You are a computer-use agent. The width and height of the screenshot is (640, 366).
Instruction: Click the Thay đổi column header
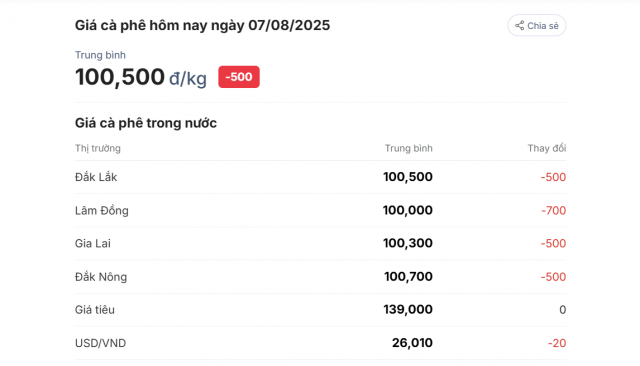(x=547, y=149)
